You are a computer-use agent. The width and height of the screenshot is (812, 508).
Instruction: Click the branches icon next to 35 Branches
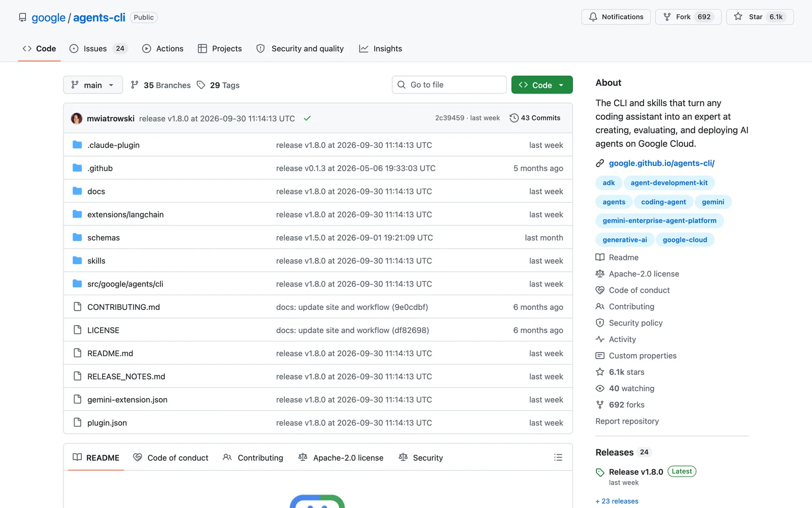click(x=134, y=85)
